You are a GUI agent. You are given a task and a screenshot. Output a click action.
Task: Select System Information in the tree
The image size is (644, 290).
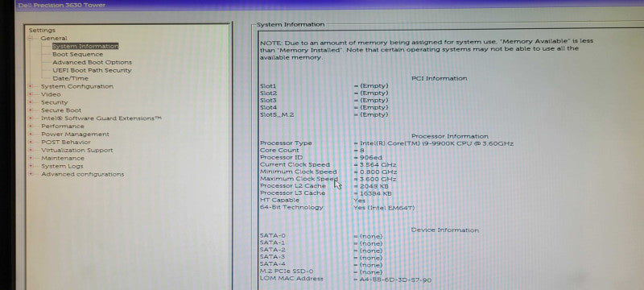tap(85, 47)
